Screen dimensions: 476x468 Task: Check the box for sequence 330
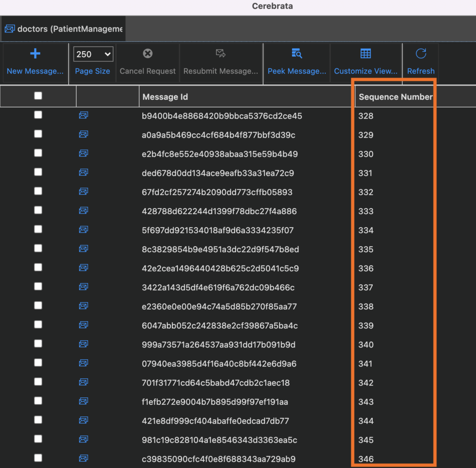point(38,153)
